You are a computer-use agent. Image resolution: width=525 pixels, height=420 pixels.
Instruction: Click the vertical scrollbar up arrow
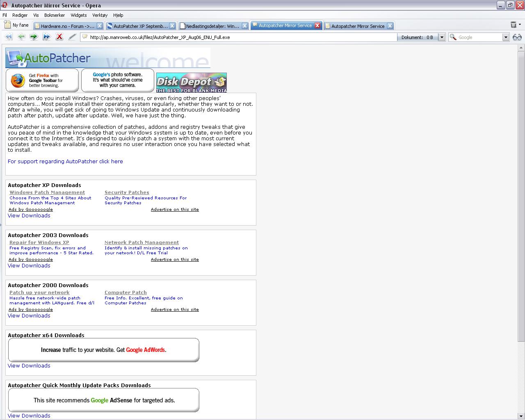pyautogui.click(x=521, y=48)
